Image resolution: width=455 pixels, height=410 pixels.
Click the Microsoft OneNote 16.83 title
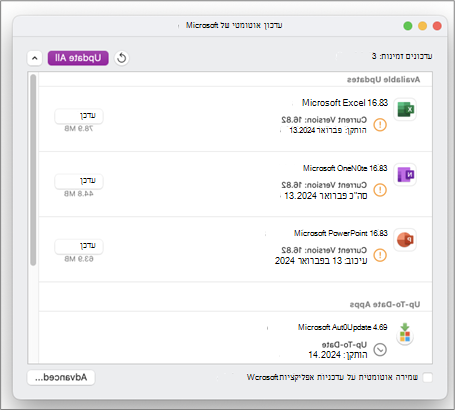[345, 168]
